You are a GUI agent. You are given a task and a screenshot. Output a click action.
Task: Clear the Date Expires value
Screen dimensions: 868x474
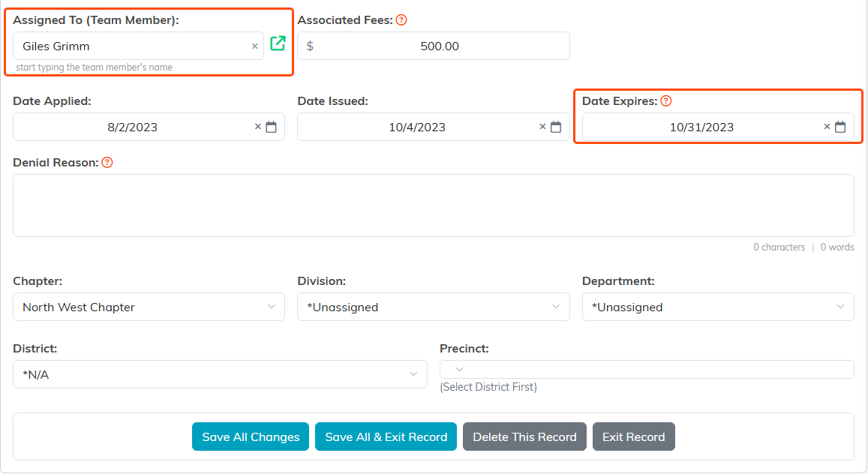click(x=827, y=127)
